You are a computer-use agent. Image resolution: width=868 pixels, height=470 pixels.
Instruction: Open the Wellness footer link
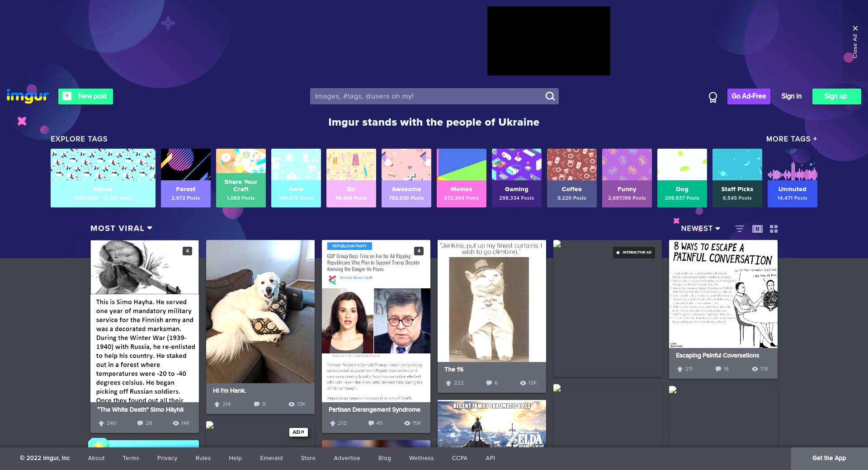click(x=421, y=458)
